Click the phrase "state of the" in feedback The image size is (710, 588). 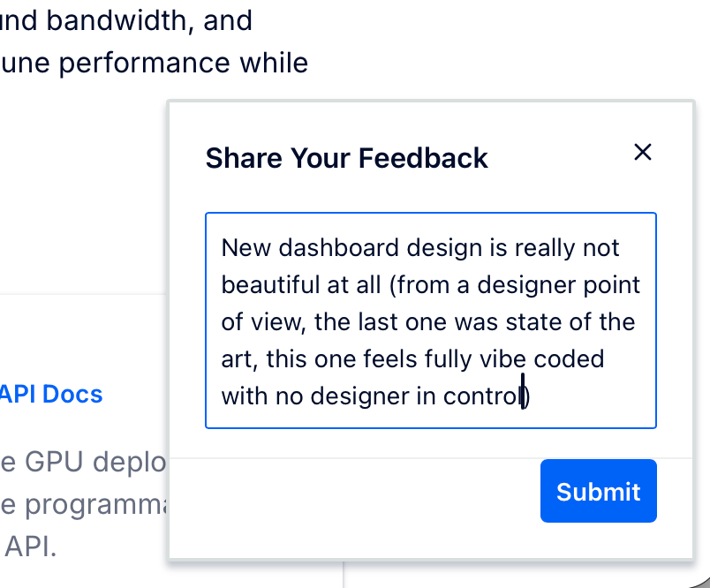click(x=570, y=322)
